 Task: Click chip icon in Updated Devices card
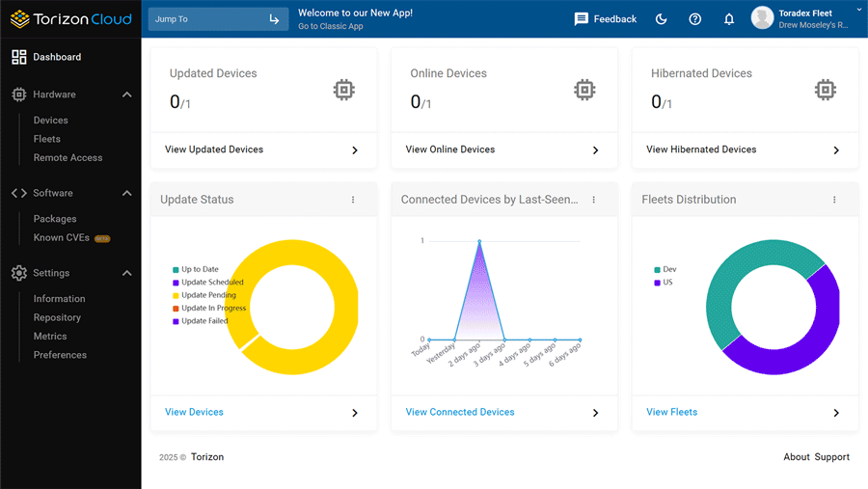[342, 90]
